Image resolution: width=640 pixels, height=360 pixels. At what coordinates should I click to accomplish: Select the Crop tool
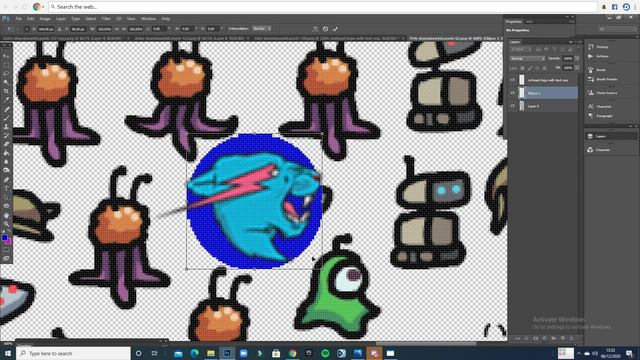(6, 91)
